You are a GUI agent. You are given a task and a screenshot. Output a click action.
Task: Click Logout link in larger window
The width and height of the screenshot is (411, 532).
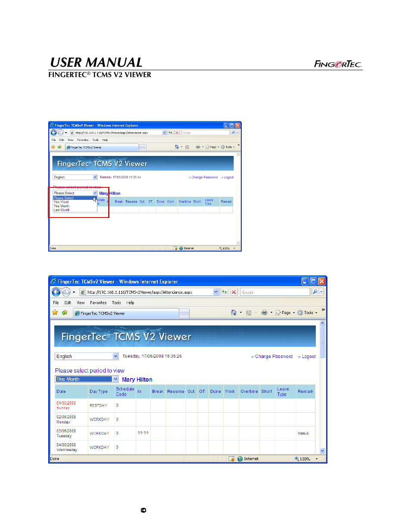pos(309,357)
